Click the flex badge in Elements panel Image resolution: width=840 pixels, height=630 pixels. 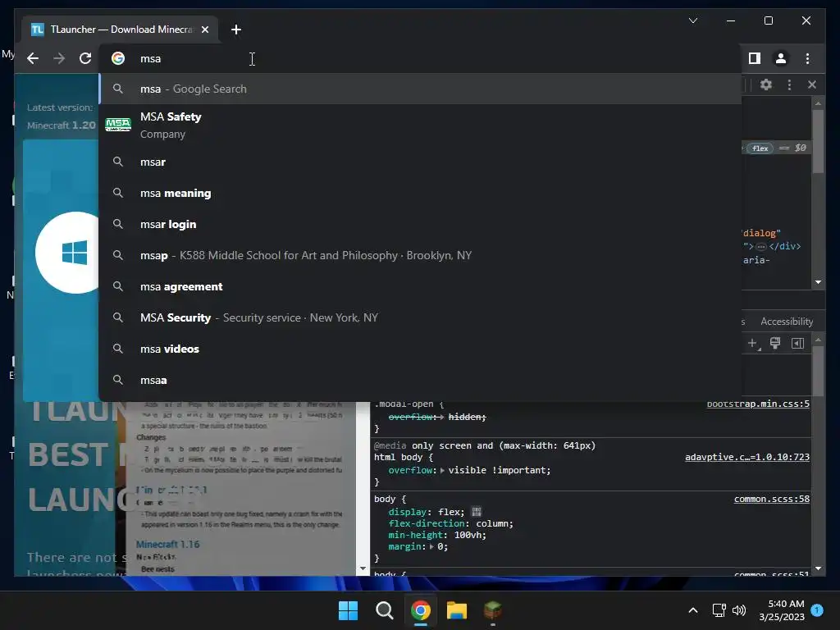click(760, 148)
